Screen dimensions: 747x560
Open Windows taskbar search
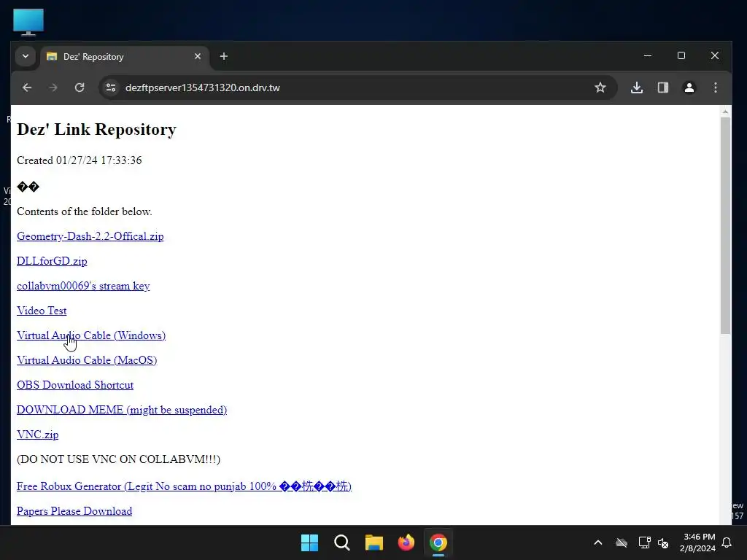[342, 542]
